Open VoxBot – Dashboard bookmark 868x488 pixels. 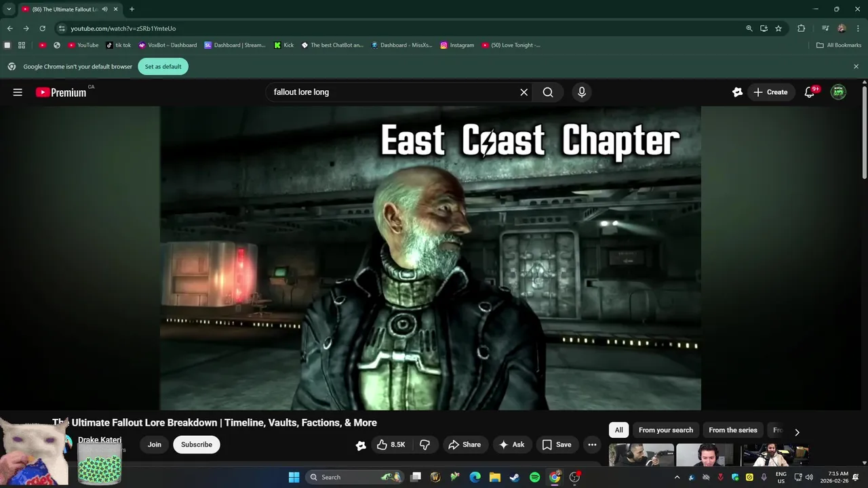tap(167, 45)
